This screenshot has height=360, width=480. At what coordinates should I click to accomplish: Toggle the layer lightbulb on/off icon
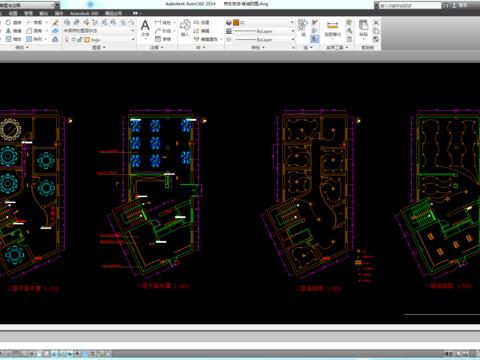(67, 39)
